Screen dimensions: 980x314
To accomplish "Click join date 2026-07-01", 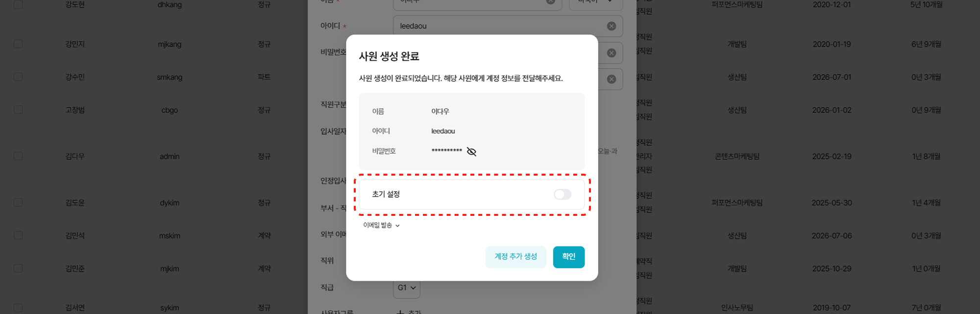I will (832, 77).
